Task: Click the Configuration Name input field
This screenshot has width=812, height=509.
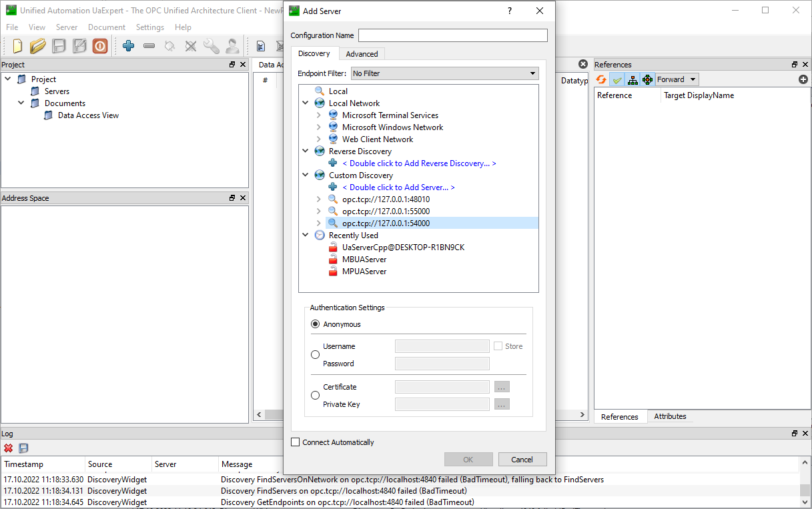Action: point(453,35)
